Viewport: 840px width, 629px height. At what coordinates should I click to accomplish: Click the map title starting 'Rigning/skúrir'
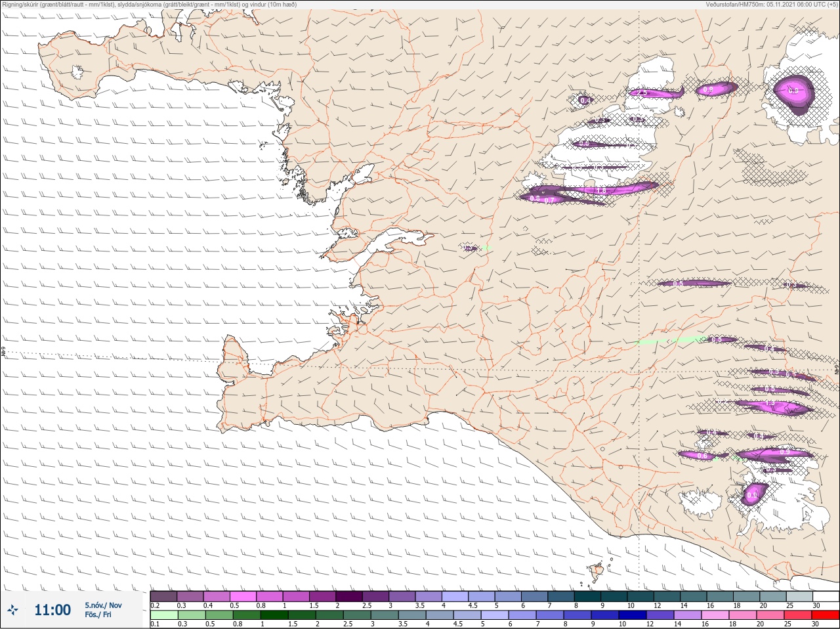[x=149, y=5]
